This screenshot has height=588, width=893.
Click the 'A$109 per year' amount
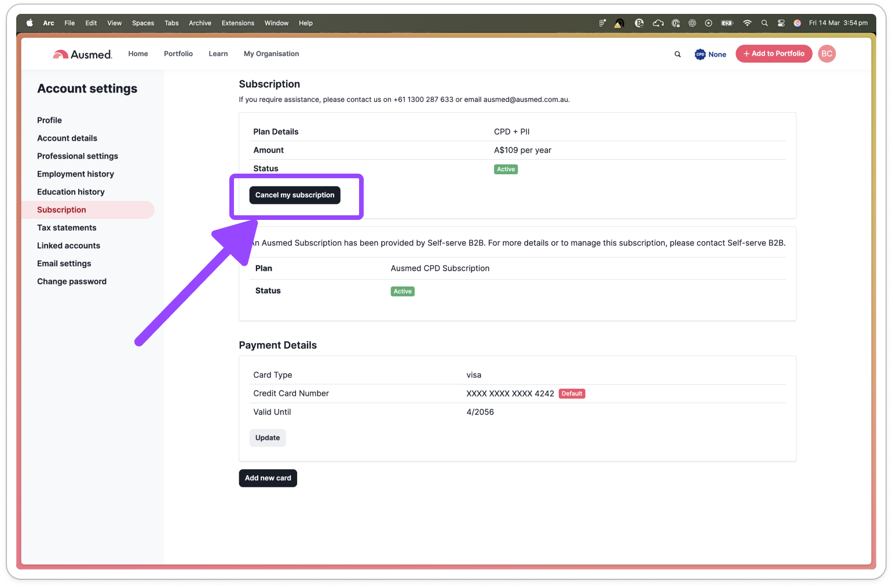click(x=522, y=150)
